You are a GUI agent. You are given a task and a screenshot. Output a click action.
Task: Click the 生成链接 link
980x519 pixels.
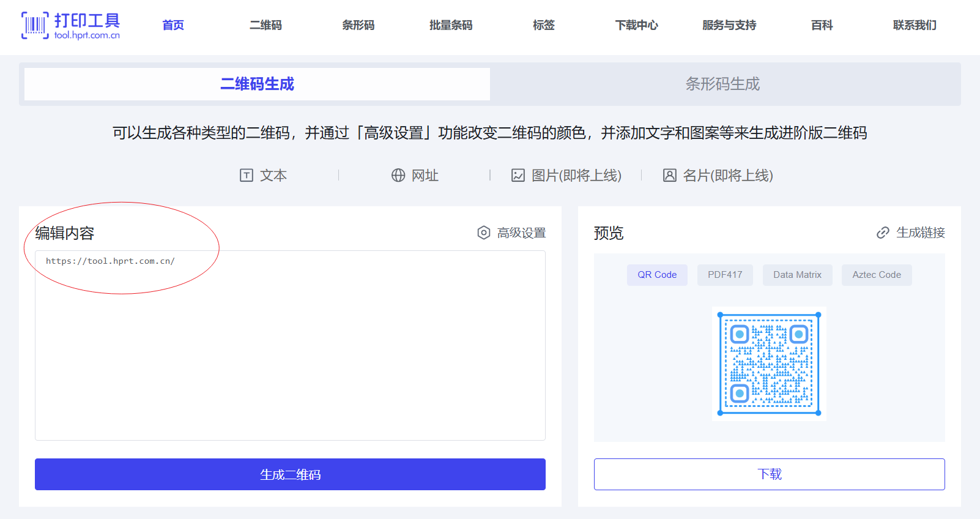click(x=910, y=233)
